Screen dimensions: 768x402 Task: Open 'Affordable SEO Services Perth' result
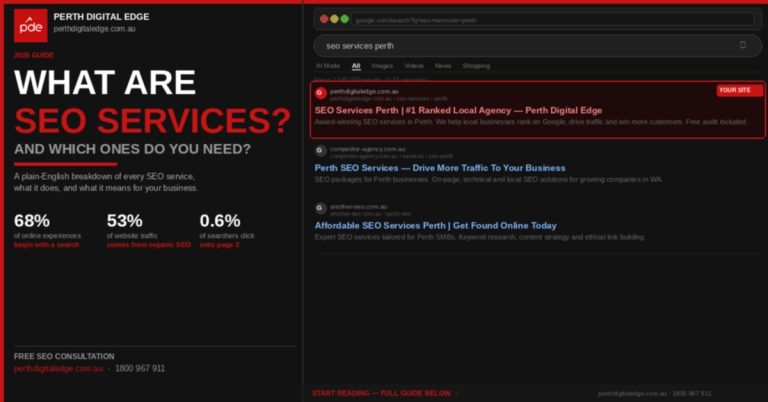[435, 226]
